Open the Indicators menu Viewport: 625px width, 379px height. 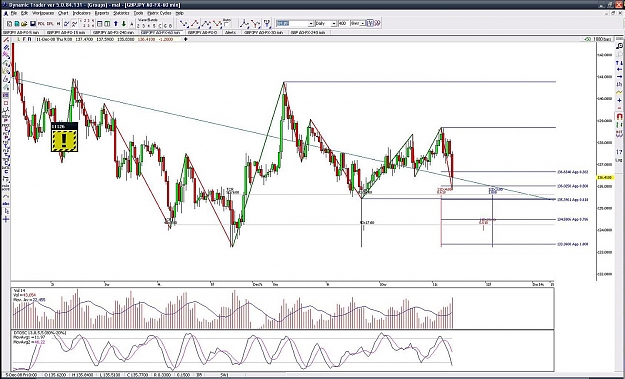[82, 13]
